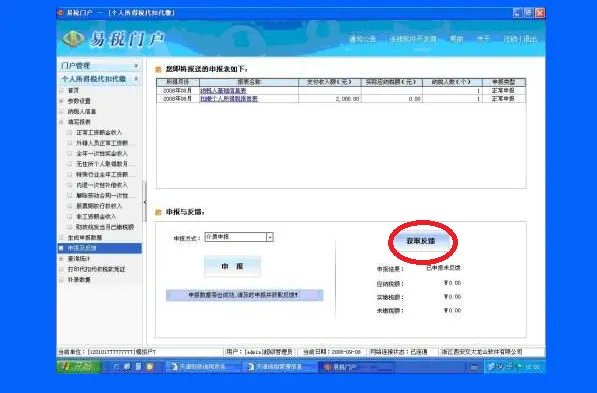Screen dimensions: 597x393
Task: Open 关于 in the top menu
Action: click(x=483, y=39)
